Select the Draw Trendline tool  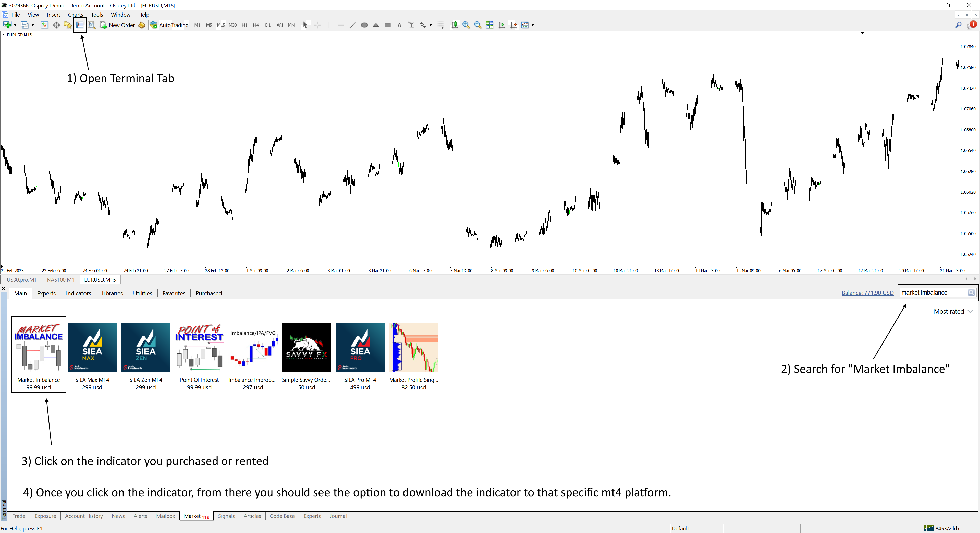coord(352,25)
